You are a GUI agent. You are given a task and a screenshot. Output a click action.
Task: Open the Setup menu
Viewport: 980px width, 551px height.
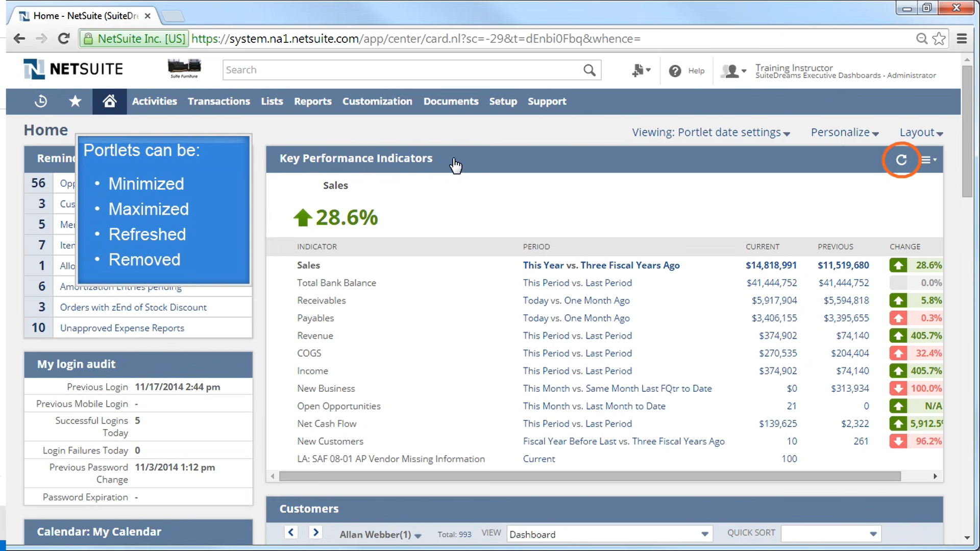click(x=503, y=102)
